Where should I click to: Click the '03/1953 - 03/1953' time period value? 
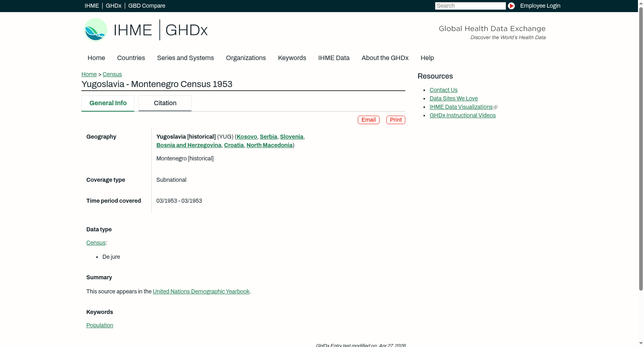point(179,201)
